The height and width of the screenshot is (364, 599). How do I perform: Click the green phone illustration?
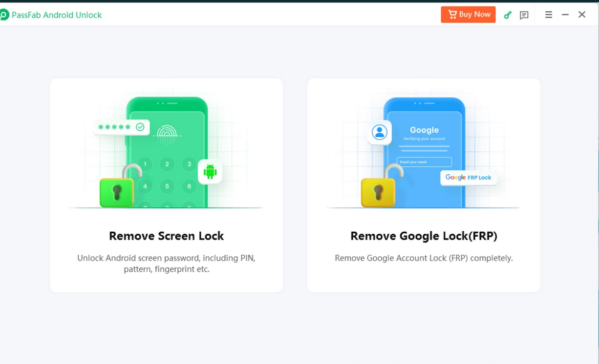tap(167, 152)
